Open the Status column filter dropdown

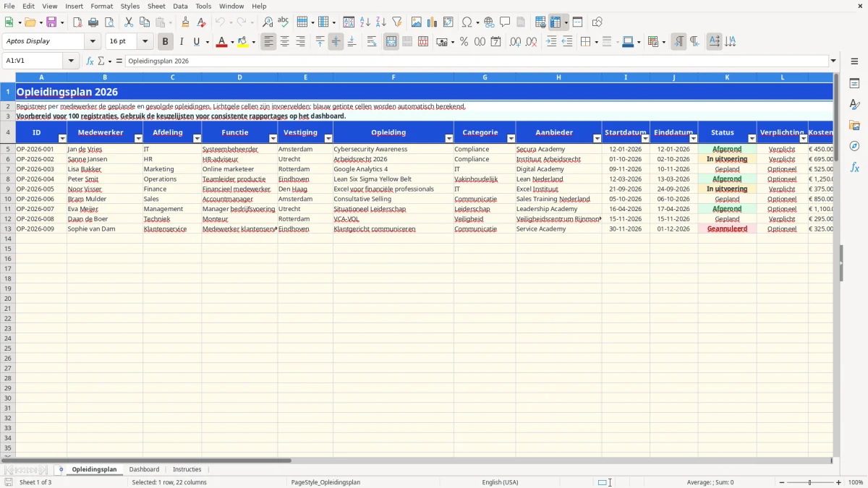[x=752, y=138]
